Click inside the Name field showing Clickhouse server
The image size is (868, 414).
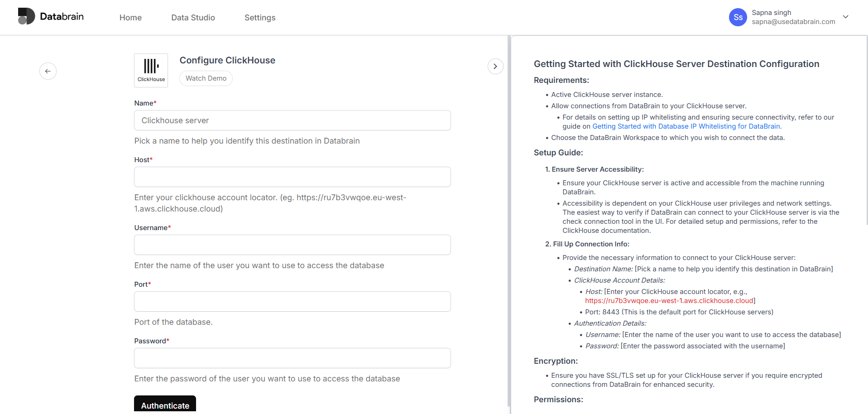(292, 120)
